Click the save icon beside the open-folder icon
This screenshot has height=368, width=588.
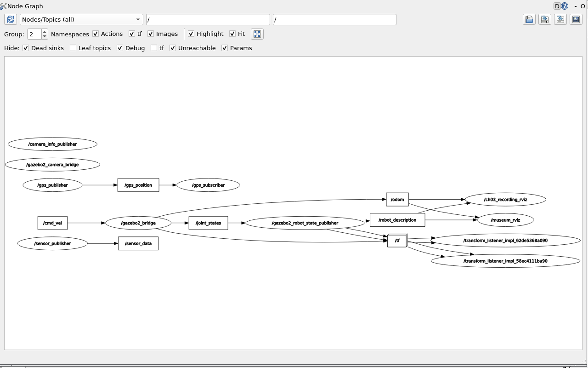coord(545,19)
